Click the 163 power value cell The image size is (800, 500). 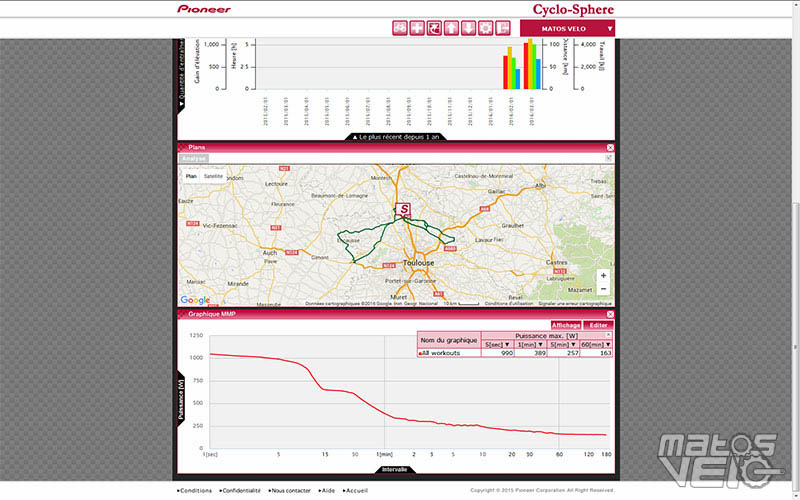[x=596, y=353]
